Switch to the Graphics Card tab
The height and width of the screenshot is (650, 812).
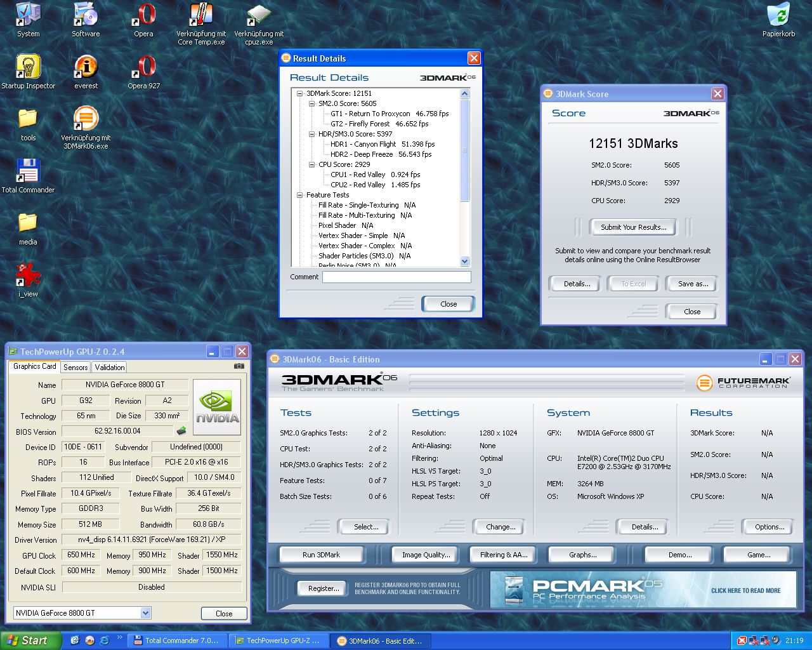pos(35,366)
